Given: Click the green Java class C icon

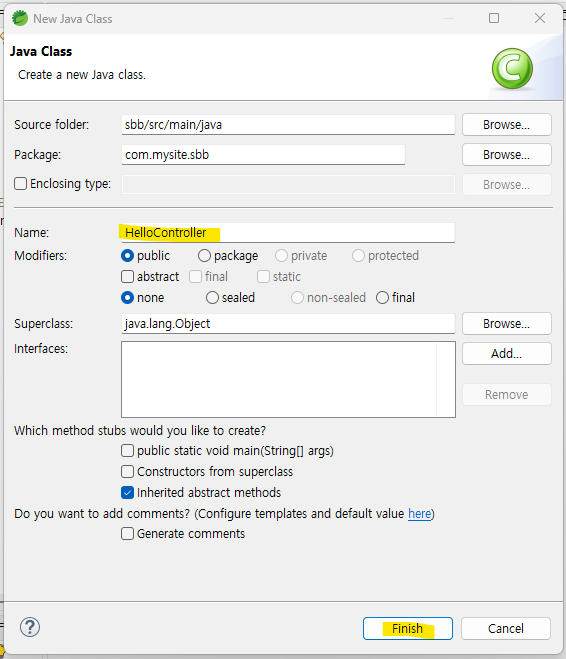Looking at the screenshot, I should (x=512, y=69).
